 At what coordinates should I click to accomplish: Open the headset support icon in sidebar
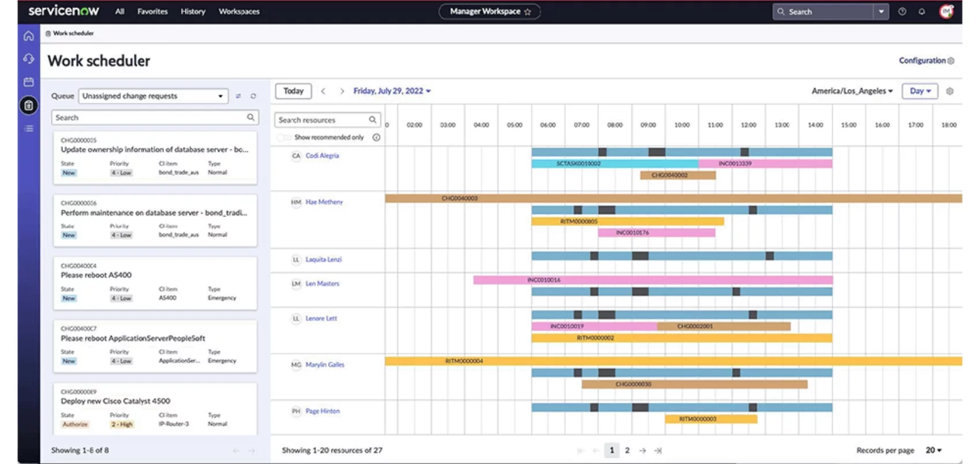coord(28,59)
